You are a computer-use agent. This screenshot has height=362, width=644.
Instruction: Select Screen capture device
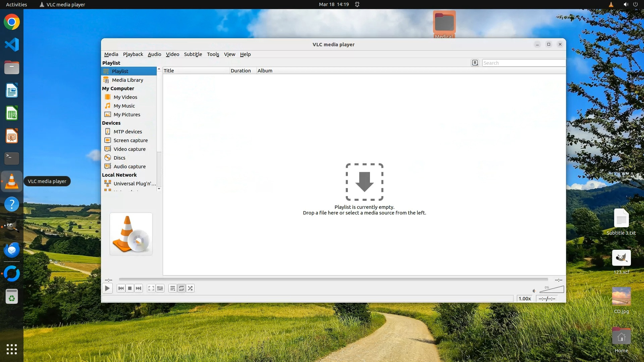[x=130, y=140]
